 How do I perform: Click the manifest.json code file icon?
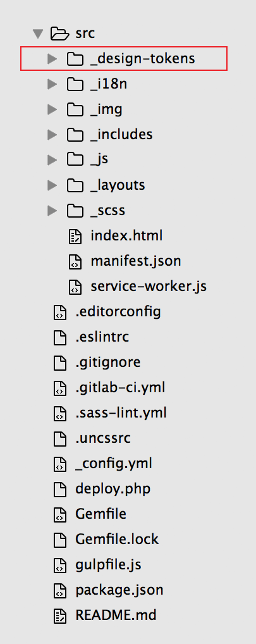tap(75, 262)
